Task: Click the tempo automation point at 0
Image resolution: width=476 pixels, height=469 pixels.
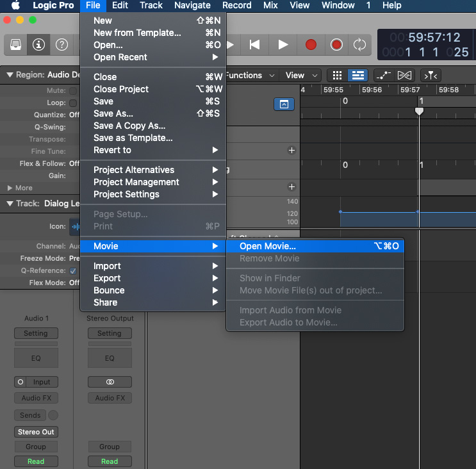Action: pos(341,212)
